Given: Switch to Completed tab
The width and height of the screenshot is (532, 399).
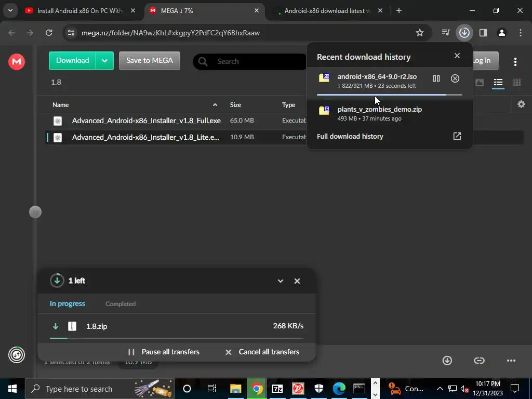Looking at the screenshot, I should (121, 303).
